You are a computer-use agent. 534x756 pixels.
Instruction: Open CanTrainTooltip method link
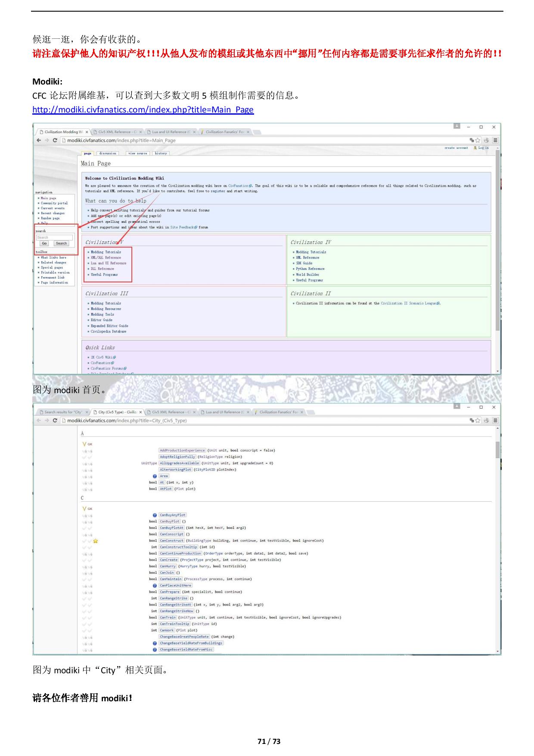click(174, 624)
